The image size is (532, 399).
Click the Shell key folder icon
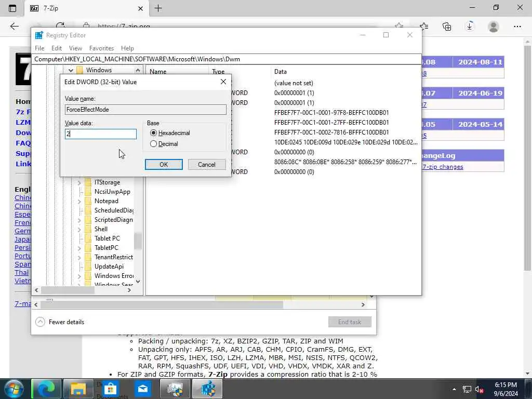pos(88,229)
